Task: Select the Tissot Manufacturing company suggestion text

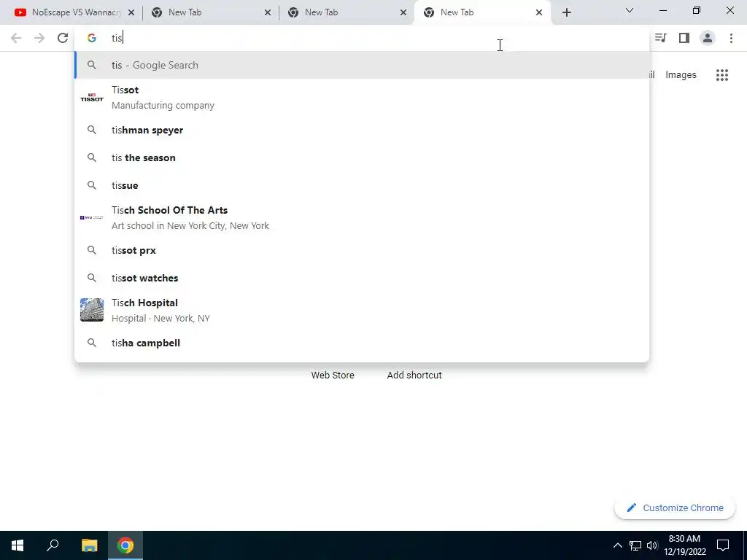Action: pos(163,98)
